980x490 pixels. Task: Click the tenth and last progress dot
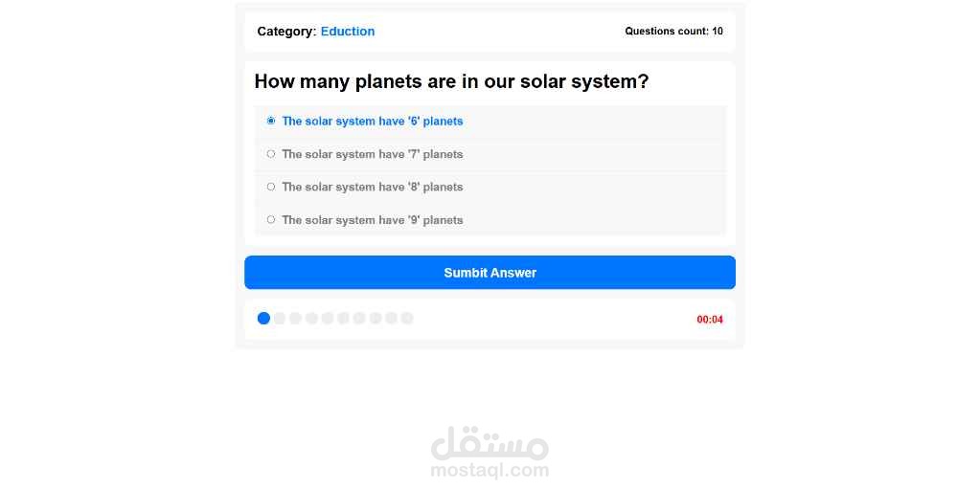click(x=407, y=319)
